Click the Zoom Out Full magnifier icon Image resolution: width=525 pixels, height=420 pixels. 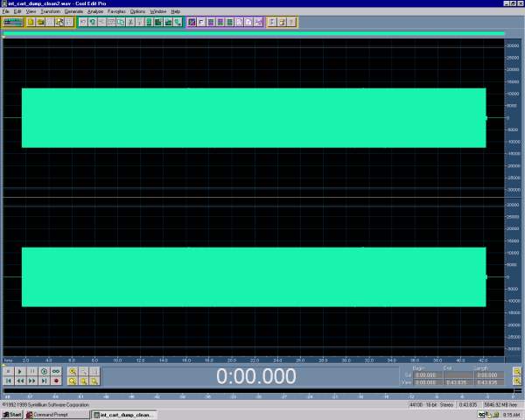click(x=73, y=381)
